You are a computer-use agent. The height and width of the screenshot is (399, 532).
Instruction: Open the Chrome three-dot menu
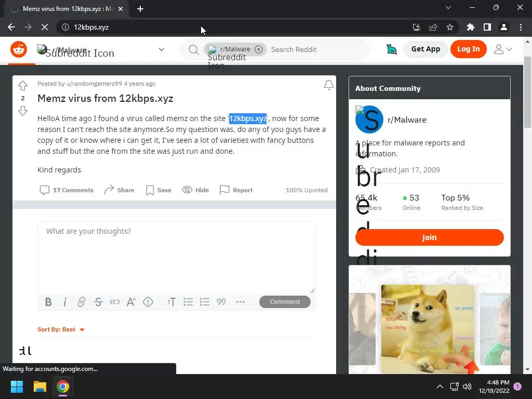click(521, 27)
